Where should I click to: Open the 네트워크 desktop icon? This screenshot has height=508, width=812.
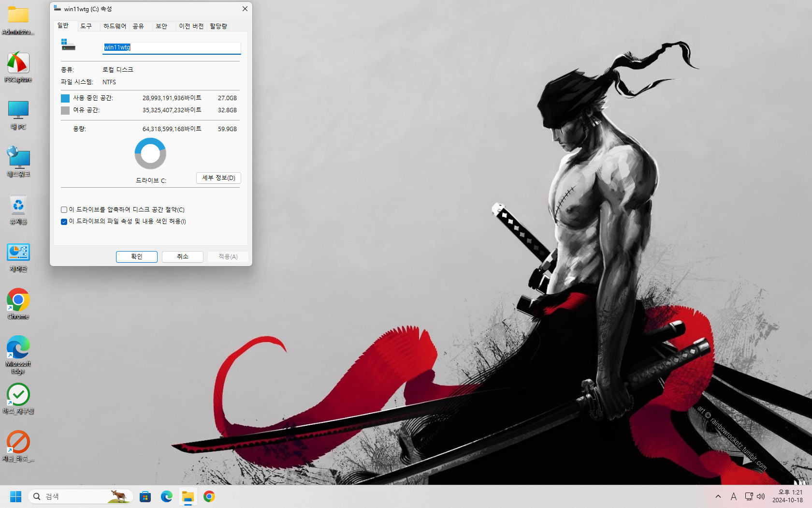coord(18,162)
